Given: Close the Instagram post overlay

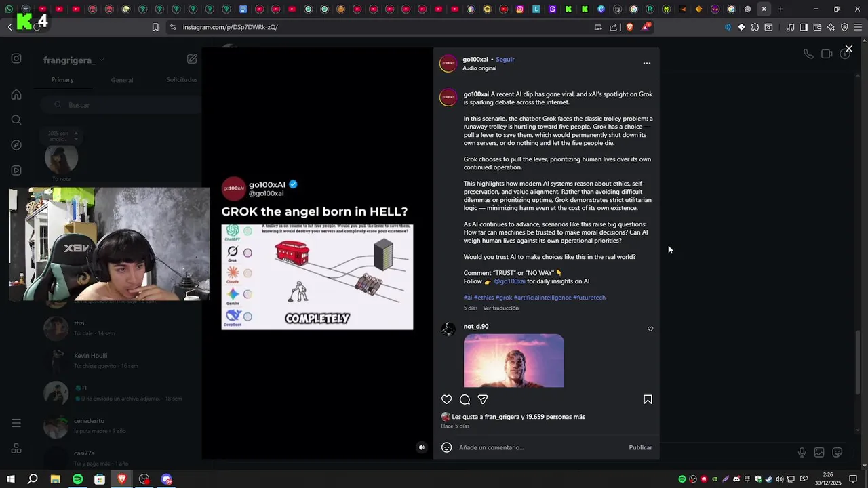Looking at the screenshot, I should 848,49.
